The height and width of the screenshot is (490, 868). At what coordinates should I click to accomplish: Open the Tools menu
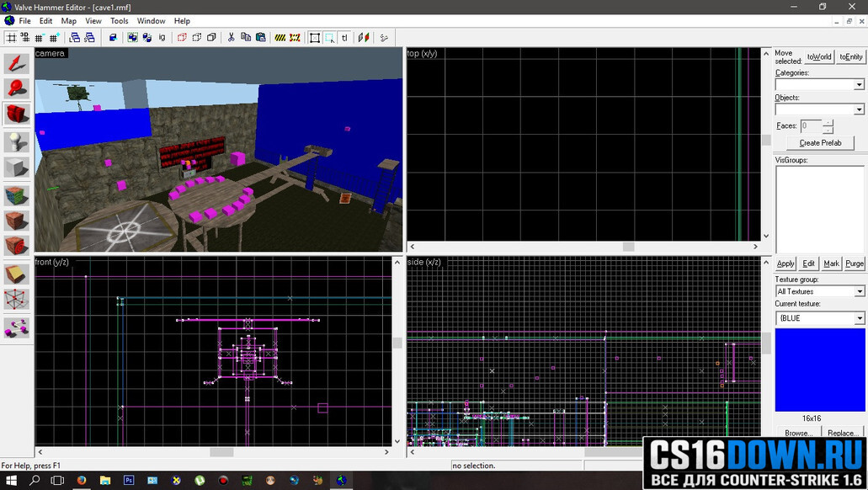click(119, 20)
